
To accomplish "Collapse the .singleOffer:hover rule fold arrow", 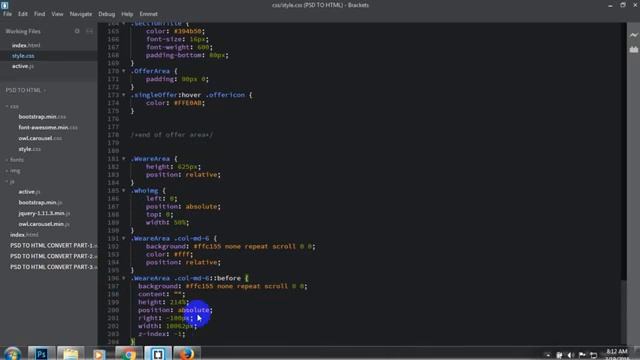I will [x=124, y=95].
